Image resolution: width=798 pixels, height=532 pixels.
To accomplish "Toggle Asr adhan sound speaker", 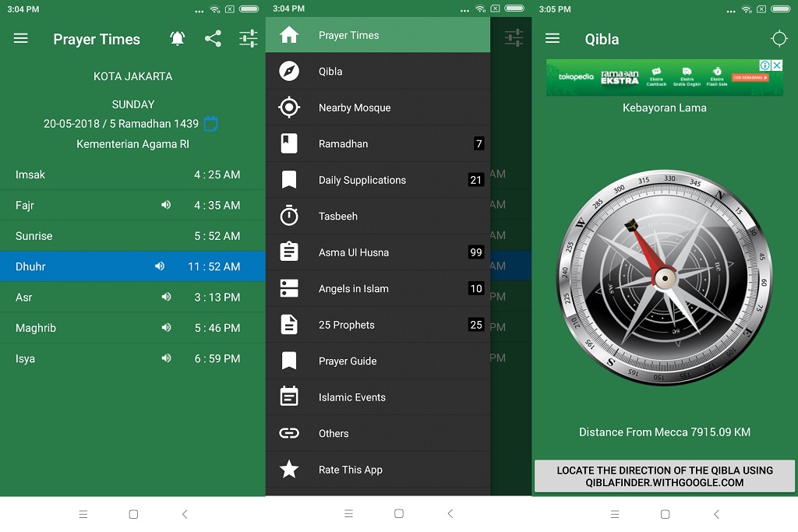I will [166, 297].
